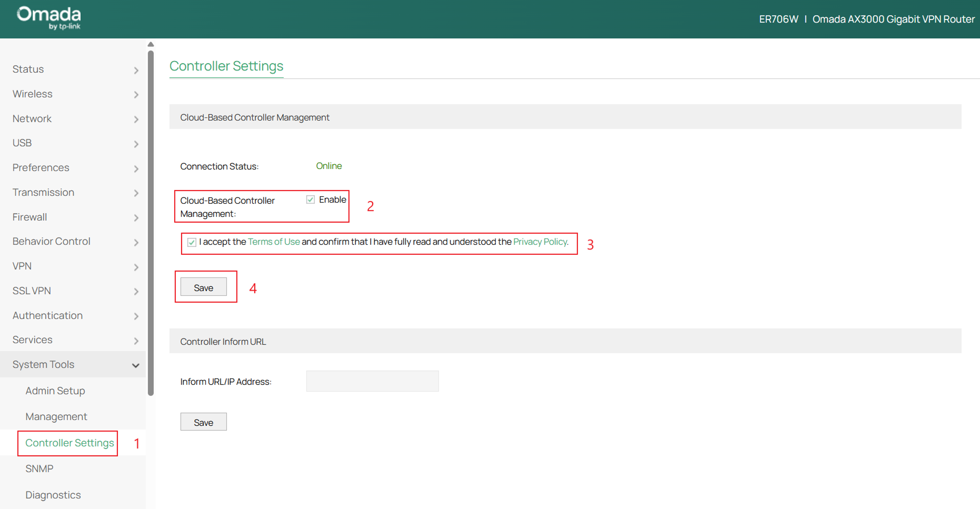Click the Inform URL/IP Address field
The image size is (980, 509).
tap(372, 381)
